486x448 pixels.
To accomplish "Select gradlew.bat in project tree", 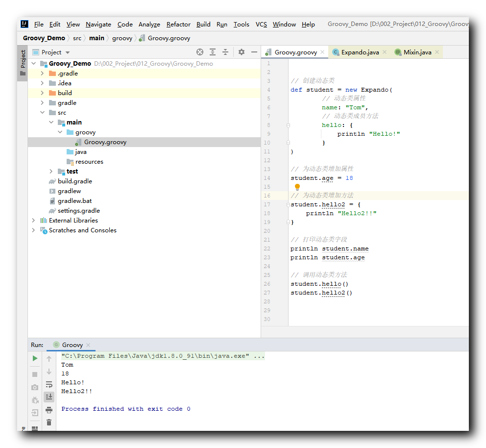I will coord(74,201).
